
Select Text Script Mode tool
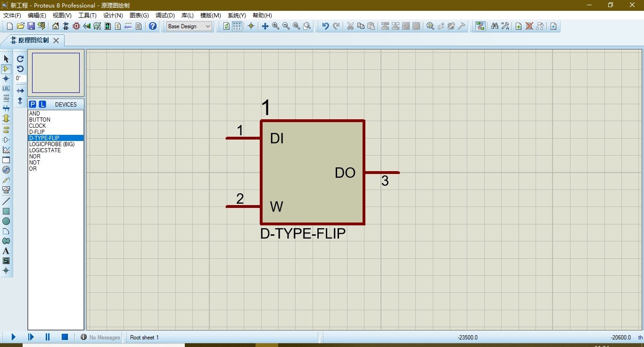coord(6,99)
